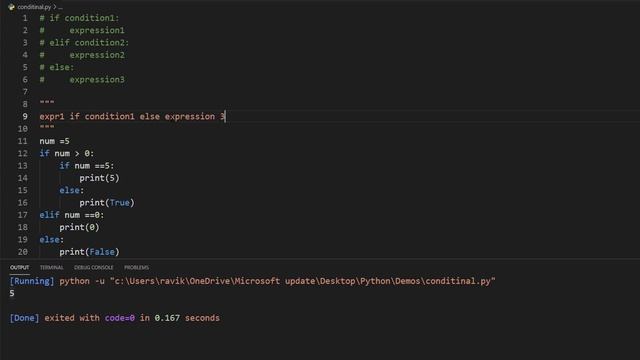Switch to the TERMINAL panel tab
Screen dimensions: 640x360
(51, 267)
